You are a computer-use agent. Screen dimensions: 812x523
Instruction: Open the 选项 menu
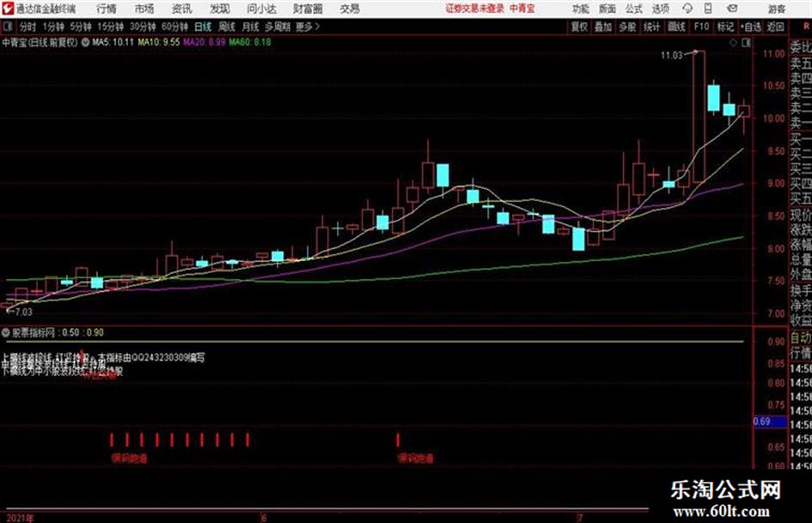point(660,9)
